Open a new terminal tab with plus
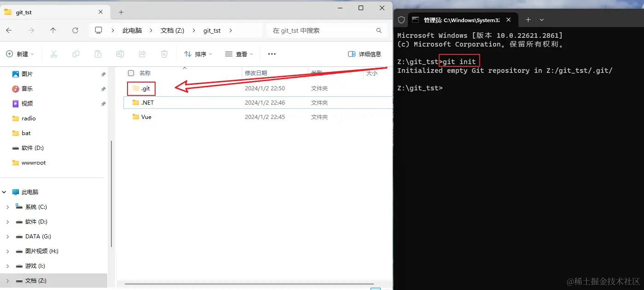The image size is (644, 290). [x=528, y=20]
